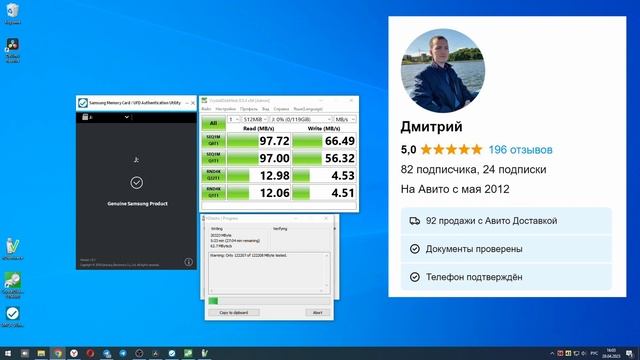Click the 12.06 read speed value
This screenshot has height=360, width=640.
click(274, 193)
